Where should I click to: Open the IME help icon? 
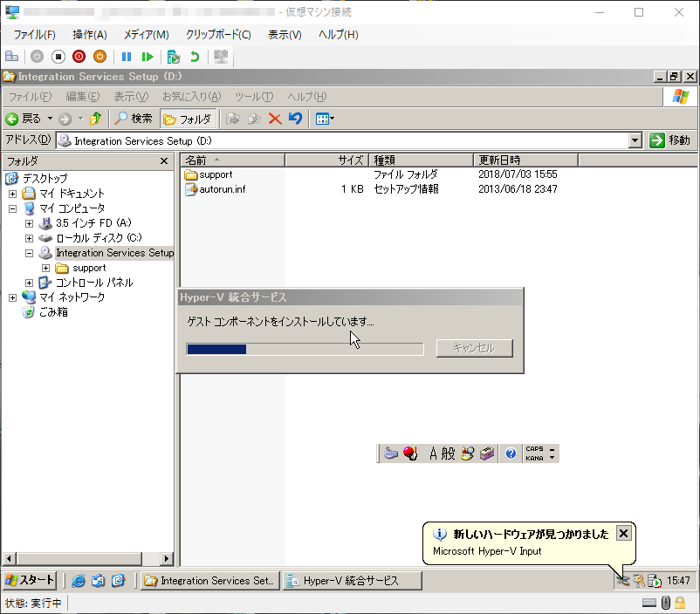pos(511,454)
